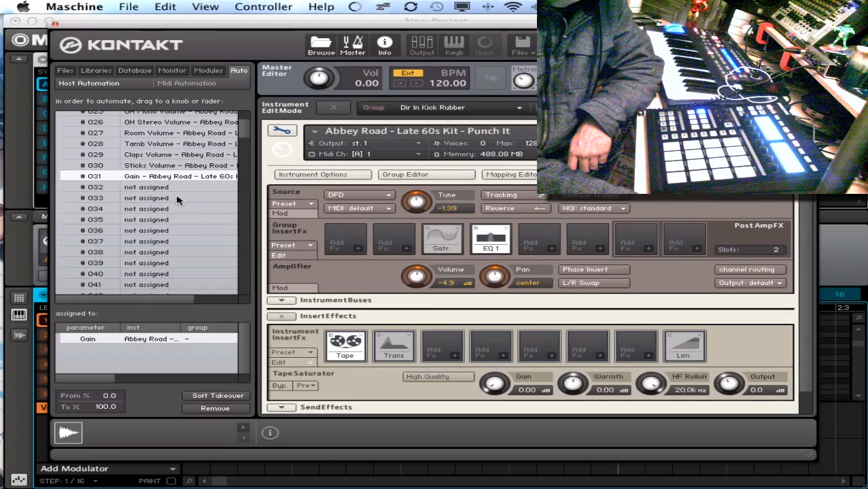Image resolution: width=868 pixels, height=489 pixels.
Task: Select the Tape saturator effect slot
Action: pos(345,346)
